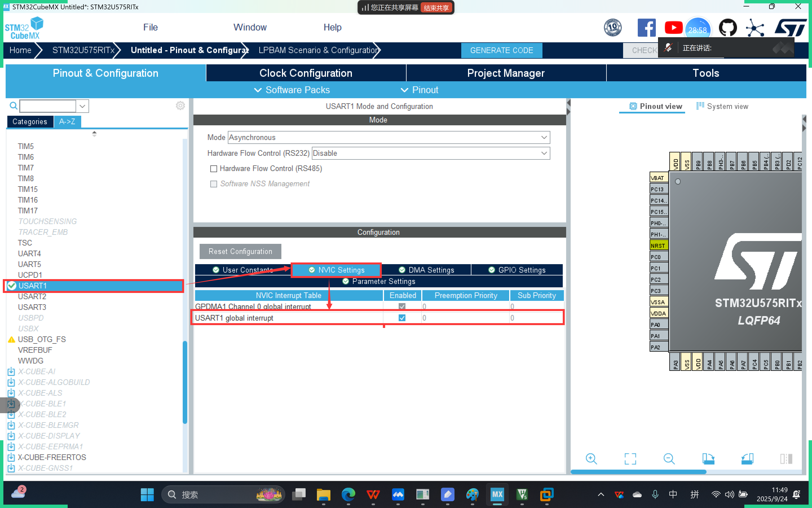Collapse the categories list sort arrow
This screenshot has width=812, height=508.
click(94, 134)
